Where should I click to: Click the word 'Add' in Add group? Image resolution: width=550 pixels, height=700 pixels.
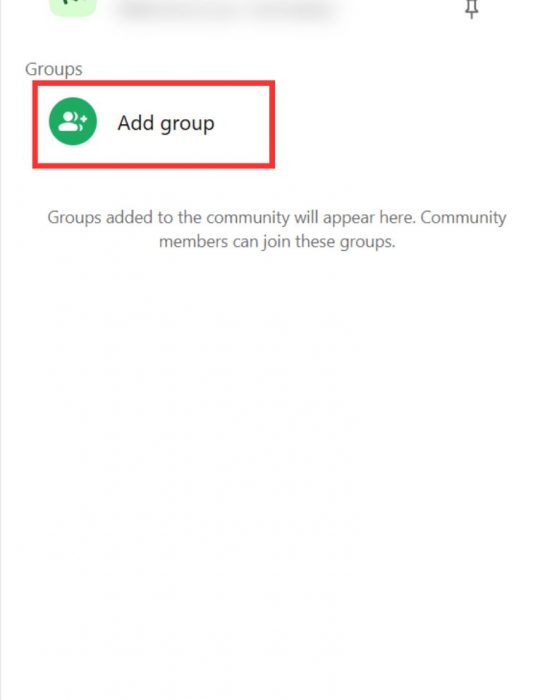(x=136, y=122)
